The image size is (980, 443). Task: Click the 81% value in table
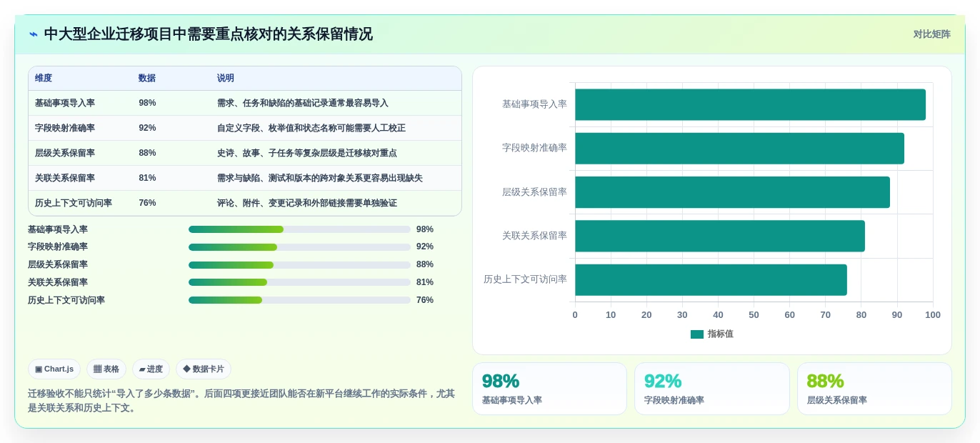[x=147, y=178]
